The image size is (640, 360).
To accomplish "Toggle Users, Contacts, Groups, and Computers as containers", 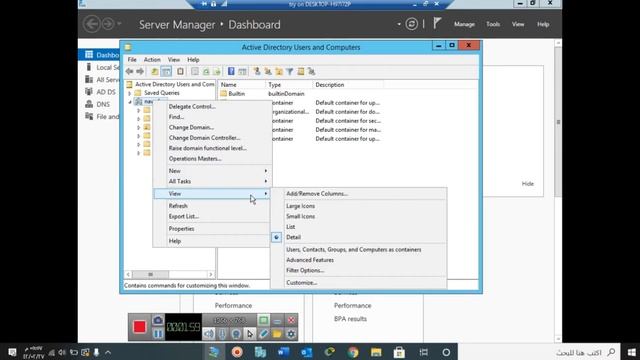I will 353,249.
